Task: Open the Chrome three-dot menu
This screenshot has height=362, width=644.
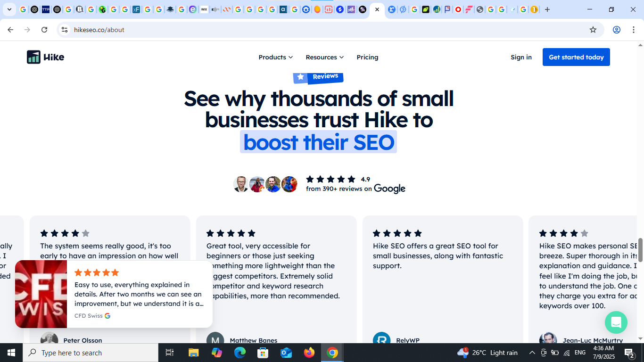Action: point(634,30)
